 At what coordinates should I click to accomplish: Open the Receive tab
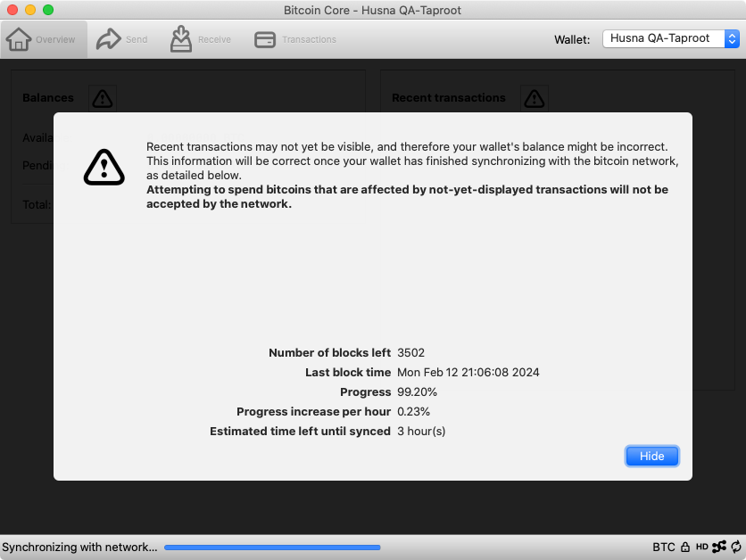coord(200,39)
